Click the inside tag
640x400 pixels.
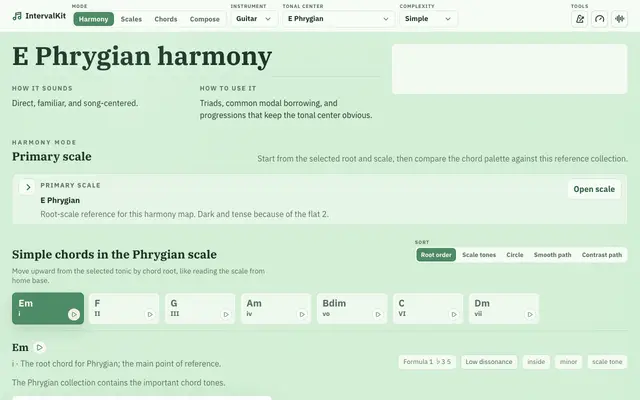(536, 362)
